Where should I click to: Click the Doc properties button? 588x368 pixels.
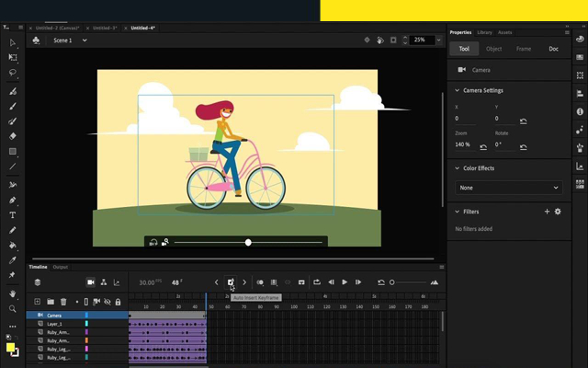click(553, 49)
